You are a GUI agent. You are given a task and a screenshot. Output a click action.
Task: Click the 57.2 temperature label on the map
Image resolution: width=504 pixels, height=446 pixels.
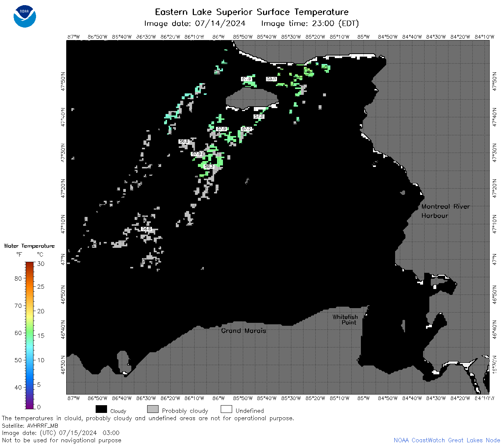click(x=246, y=129)
